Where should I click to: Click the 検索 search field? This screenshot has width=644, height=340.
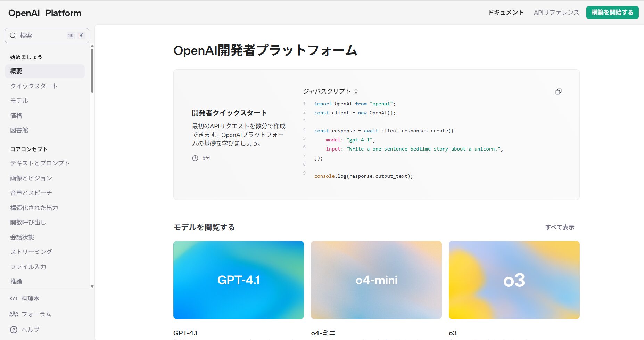pyautogui.click(x=47, y=35)
